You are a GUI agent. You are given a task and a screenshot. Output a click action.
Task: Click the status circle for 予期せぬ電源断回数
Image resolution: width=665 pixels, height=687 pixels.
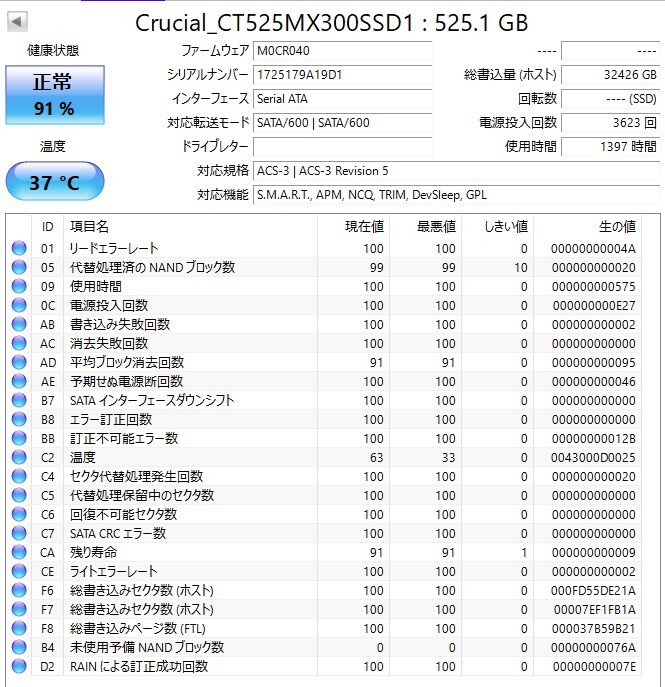[19, 382]
